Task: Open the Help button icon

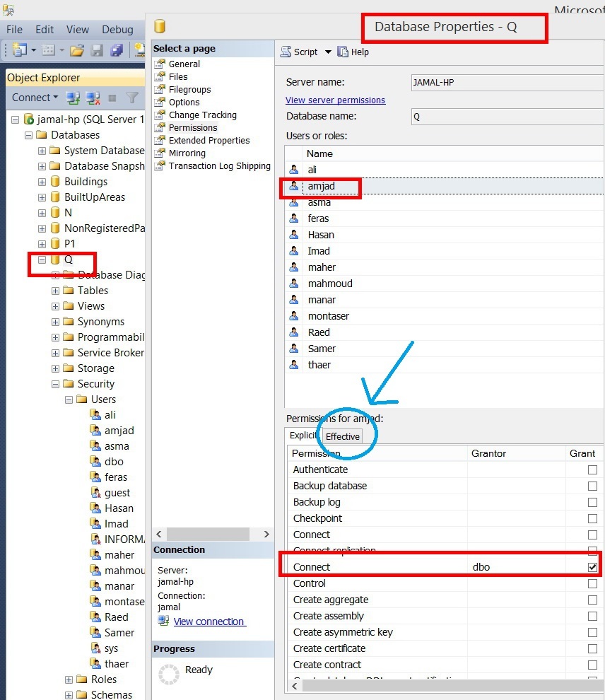Action: [x=343, y=52]
